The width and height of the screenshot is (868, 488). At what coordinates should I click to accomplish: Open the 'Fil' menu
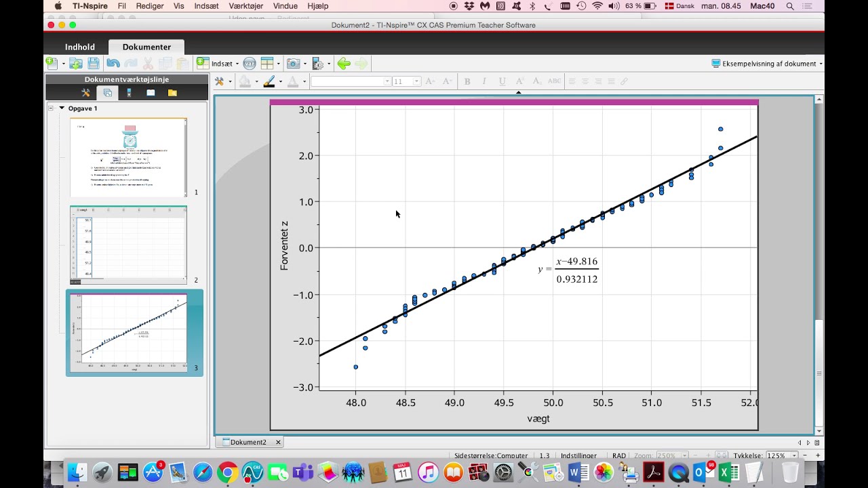[x=121, y=5]
